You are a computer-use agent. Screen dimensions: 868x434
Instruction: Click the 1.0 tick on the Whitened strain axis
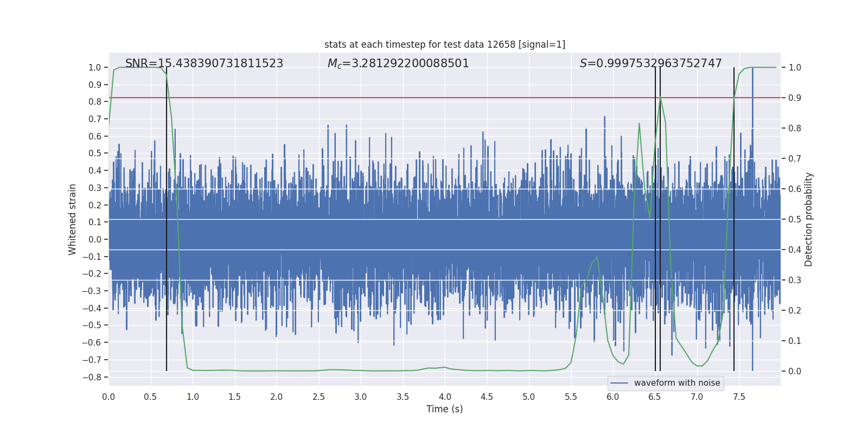(x=94, y=68)
